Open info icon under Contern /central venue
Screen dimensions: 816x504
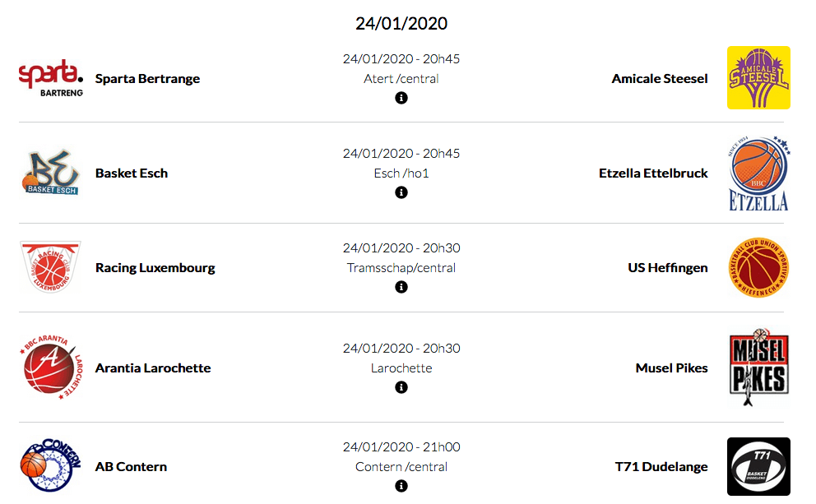click(401, 486)
